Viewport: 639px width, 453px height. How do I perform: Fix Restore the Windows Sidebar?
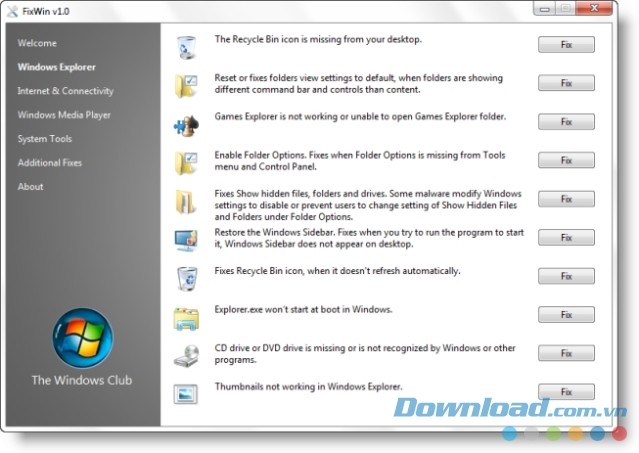coord(566,237)
